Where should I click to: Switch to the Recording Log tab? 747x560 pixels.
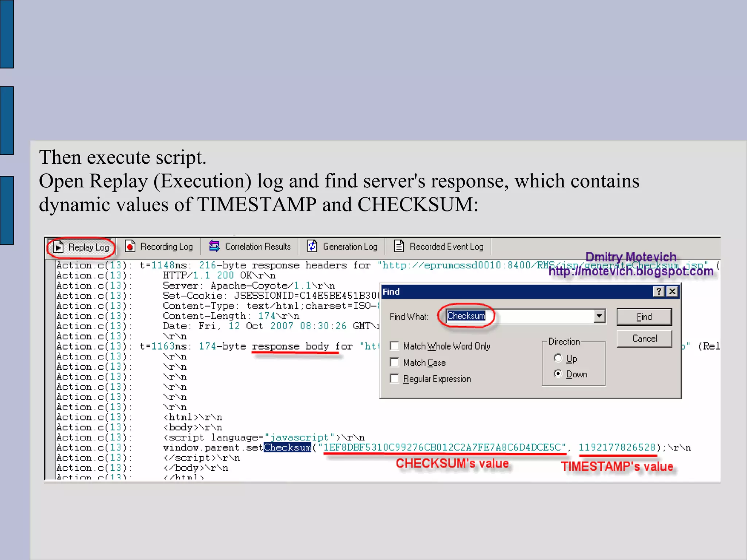coord(159,247)
